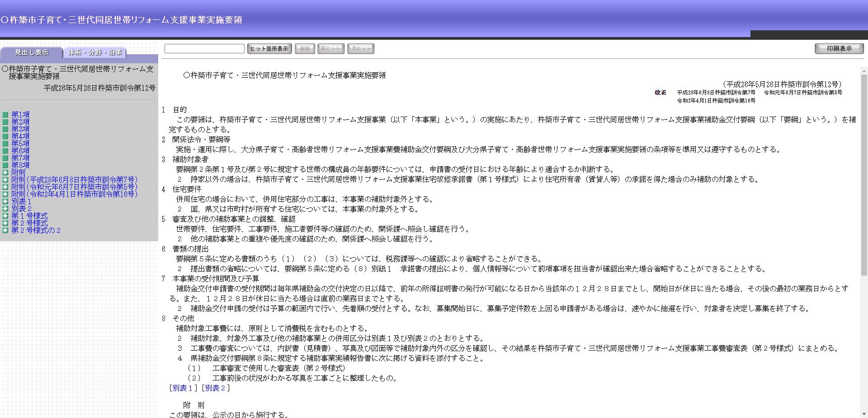Expand the plus icon next to 別表１

pos(5,202)
